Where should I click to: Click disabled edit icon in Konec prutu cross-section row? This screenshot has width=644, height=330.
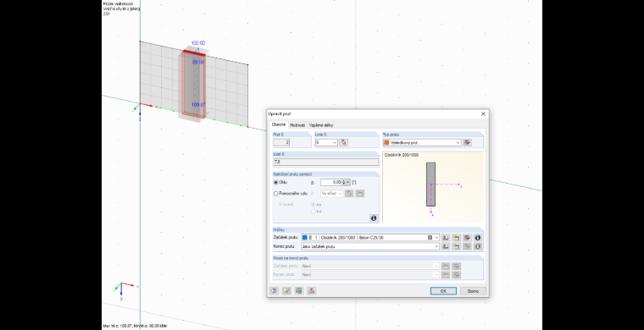pyautogui.click(x=467, y=246)
